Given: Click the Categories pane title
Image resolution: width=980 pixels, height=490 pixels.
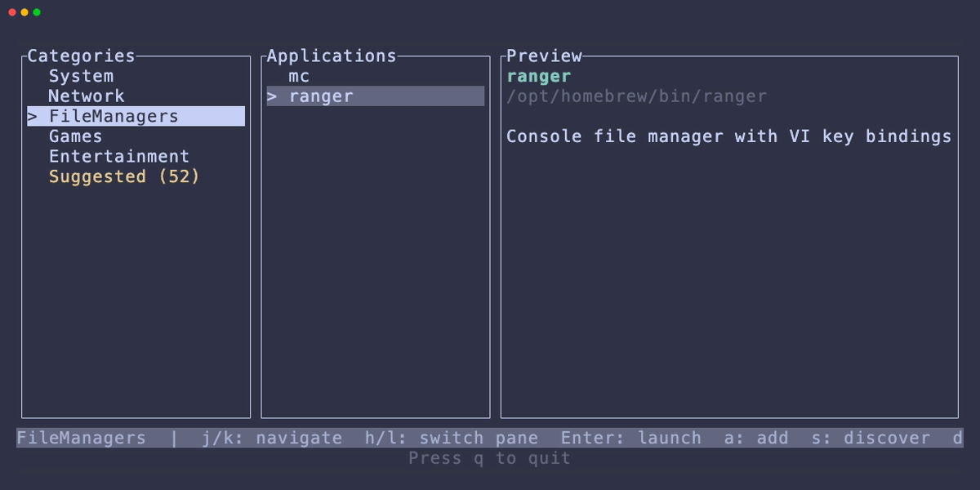Looking at the screenshot, I should 81,56.
